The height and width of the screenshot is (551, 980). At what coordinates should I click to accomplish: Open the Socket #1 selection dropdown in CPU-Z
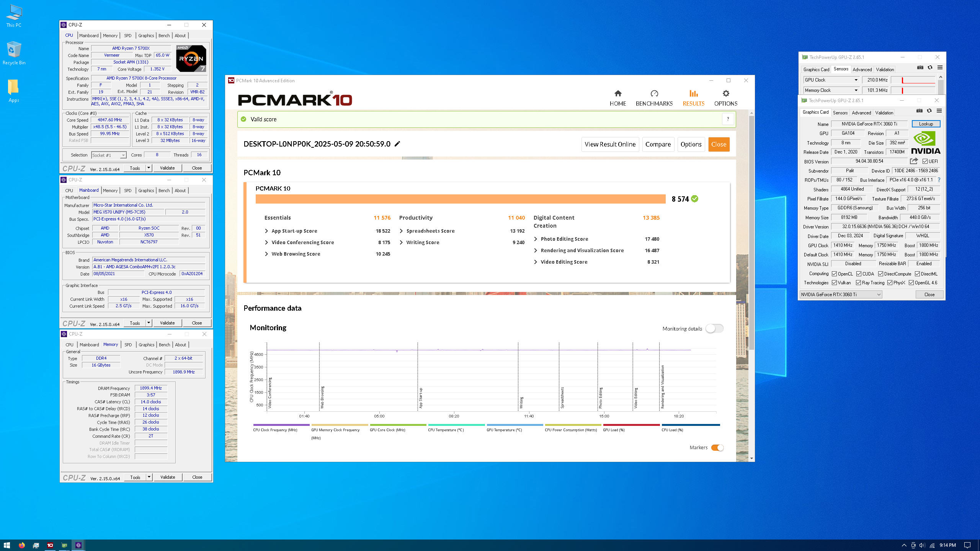(109, 155)
